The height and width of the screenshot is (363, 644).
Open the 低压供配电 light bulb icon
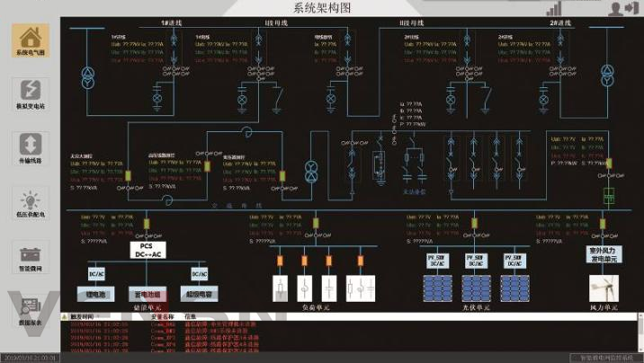point(31,203)
